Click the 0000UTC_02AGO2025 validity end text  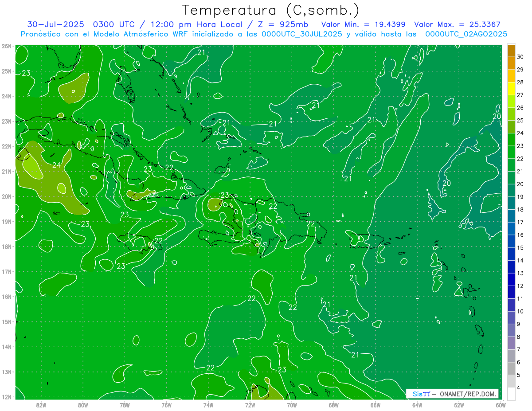coord(466,34)
